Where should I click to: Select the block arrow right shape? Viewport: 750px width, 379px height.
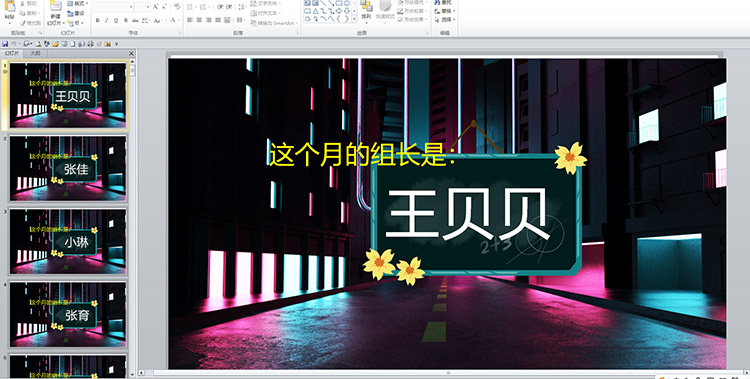tap(339, 11)
